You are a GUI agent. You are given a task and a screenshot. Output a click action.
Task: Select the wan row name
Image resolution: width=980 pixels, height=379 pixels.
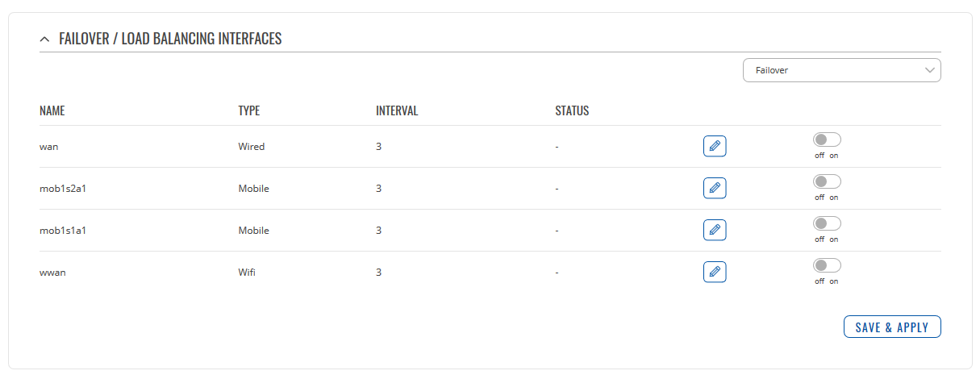pos(49,147)
